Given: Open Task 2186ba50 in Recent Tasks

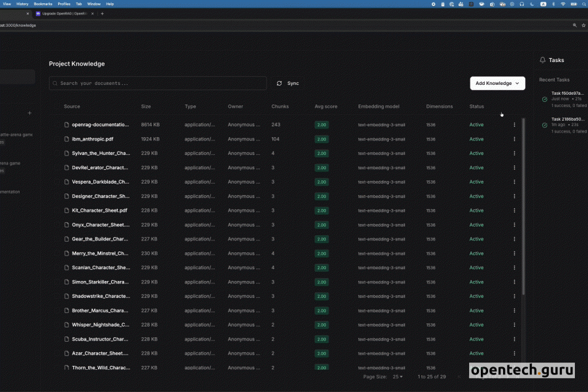Looking at the screenshot, I should click(567, 119).
